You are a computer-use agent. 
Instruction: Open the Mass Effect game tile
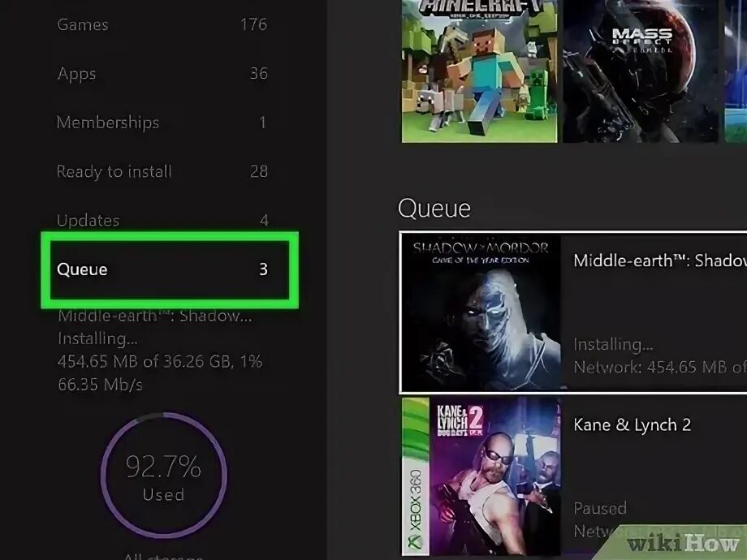click(641, 71)
